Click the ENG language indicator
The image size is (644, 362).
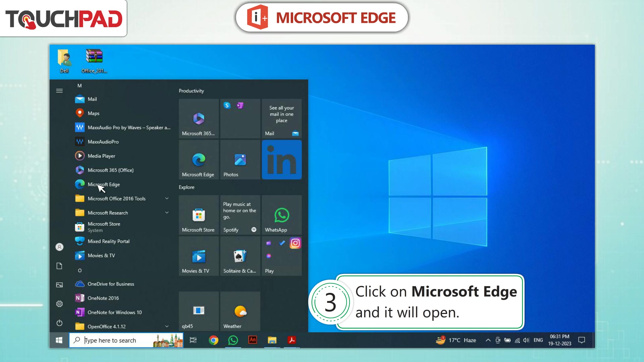pos(538,340)
